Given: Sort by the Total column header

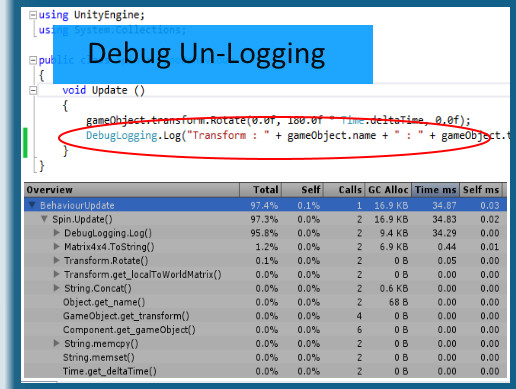Looking at the screenshot, I should pos(261,190).
